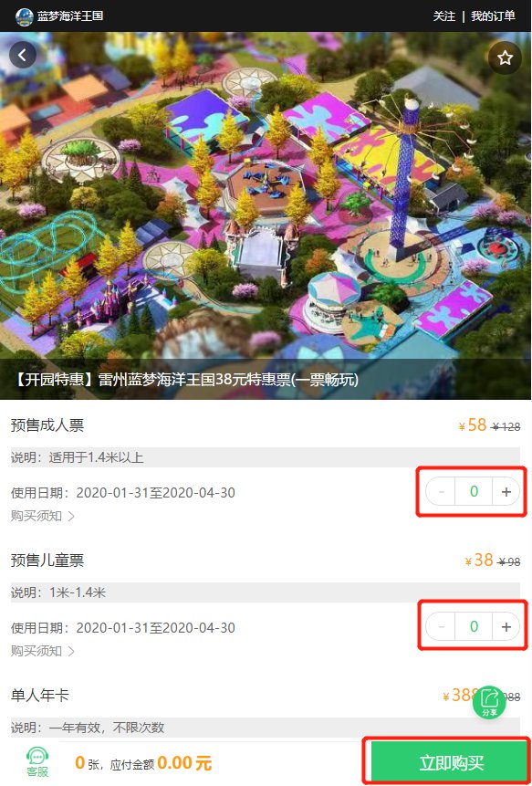Click 关注 in the top bar
This screenshot has width=532, height=786.
[x=443, y=16]
